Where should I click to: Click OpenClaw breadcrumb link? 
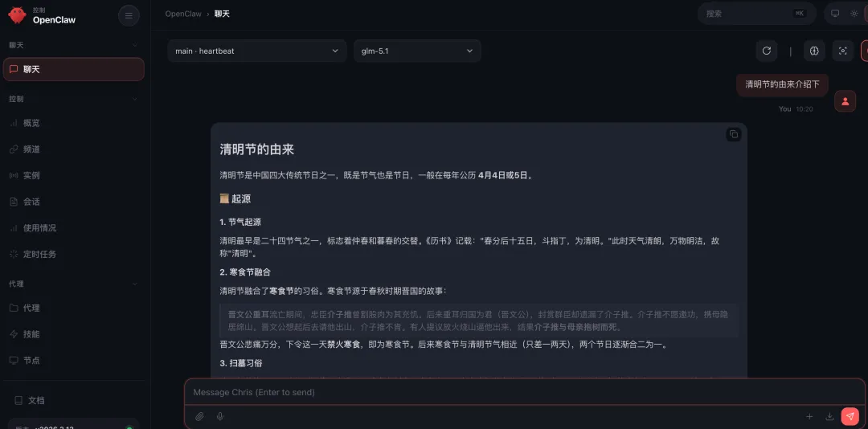coord(183,14)
